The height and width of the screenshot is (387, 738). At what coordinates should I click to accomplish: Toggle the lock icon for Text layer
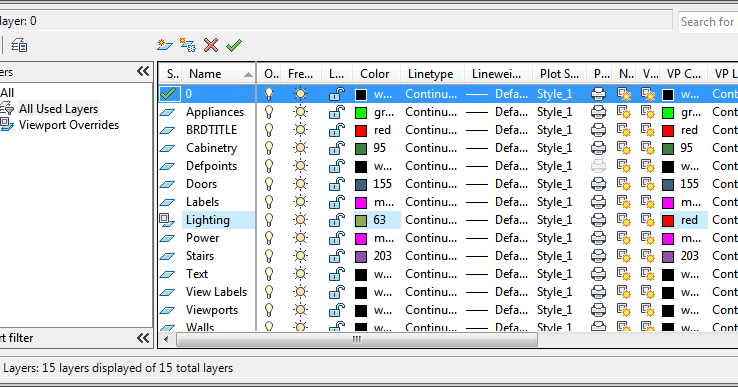337,274
